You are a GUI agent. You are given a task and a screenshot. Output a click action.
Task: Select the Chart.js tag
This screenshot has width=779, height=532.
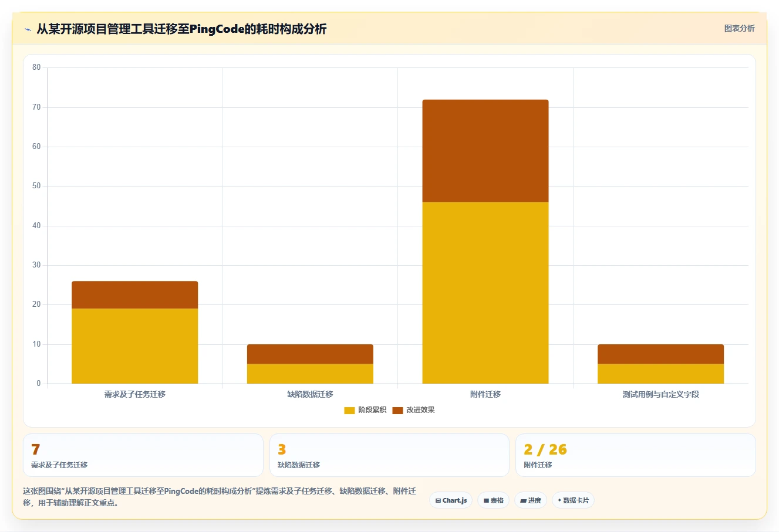coord(451,500)
